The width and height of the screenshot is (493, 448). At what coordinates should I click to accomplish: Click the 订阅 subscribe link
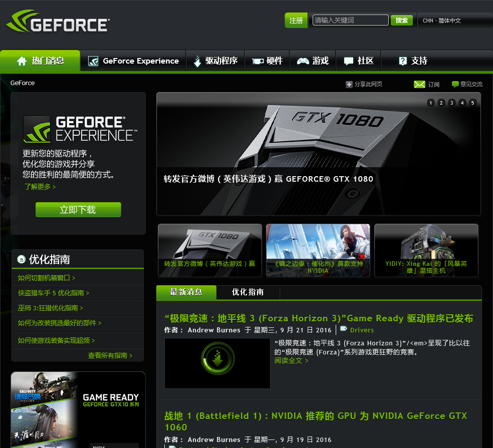tap(433, 84)
